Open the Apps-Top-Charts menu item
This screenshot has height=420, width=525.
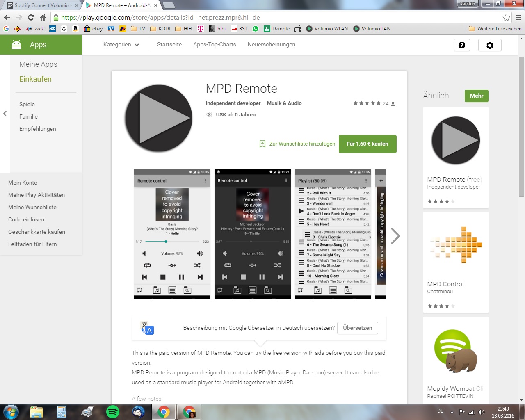[x=215, y=45]
